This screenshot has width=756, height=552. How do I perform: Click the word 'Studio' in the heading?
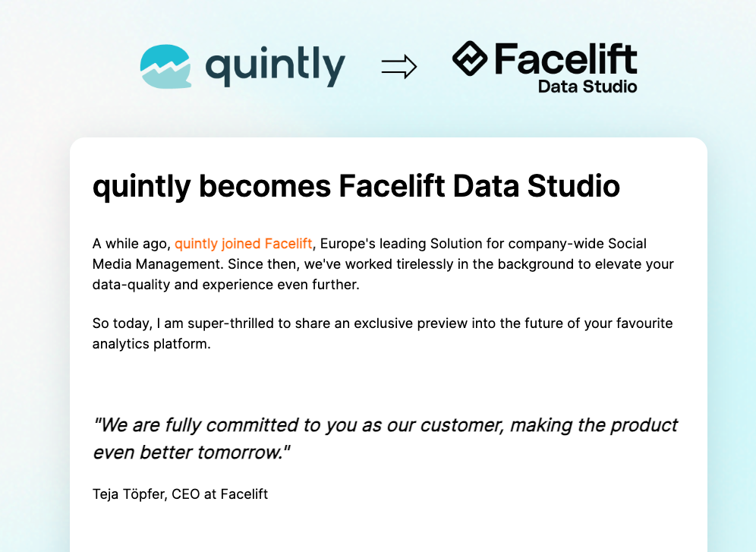click(574, 186)
